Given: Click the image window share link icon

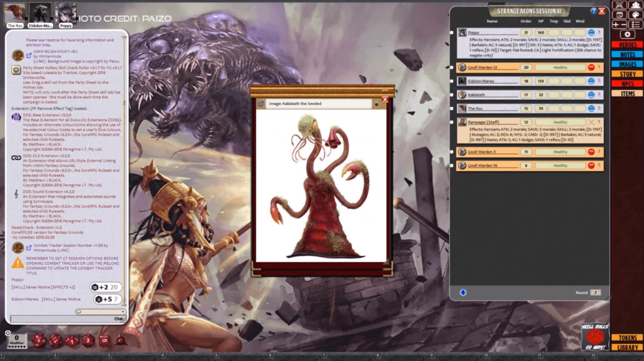Looking at the screenshot, I should click(x=261, y=104).
